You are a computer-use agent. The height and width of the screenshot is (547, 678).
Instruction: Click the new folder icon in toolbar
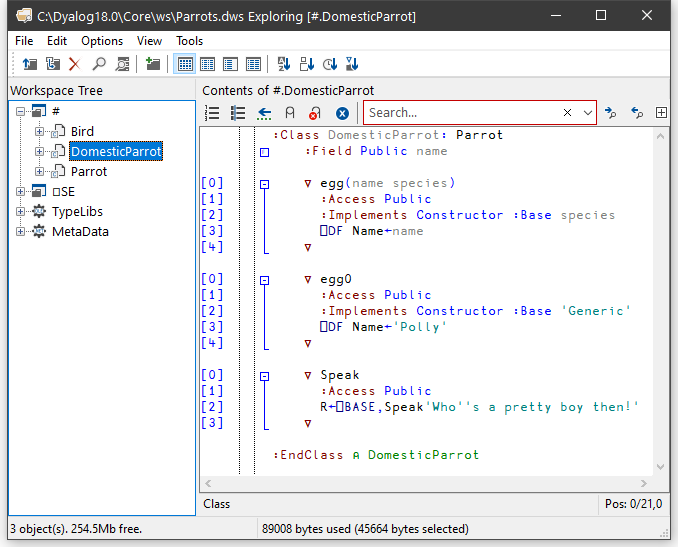[152, 64]
